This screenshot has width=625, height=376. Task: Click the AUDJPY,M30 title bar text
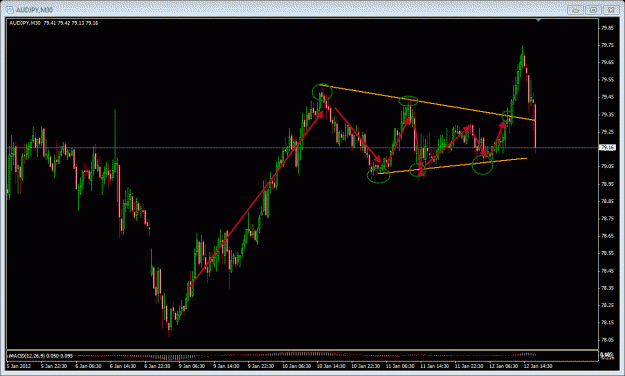(x=34, y=10)
